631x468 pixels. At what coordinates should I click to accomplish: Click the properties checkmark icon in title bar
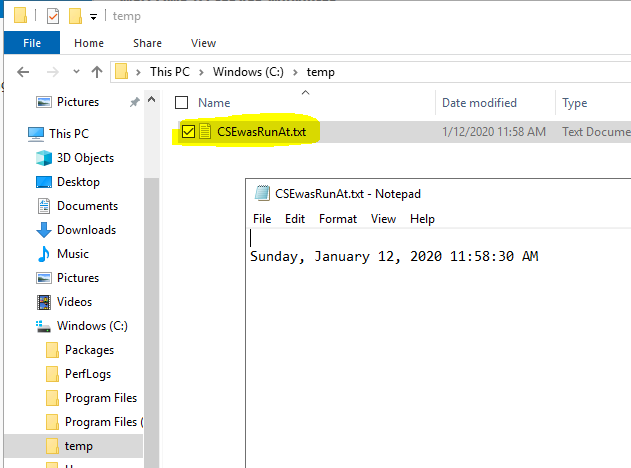[53, 16]
